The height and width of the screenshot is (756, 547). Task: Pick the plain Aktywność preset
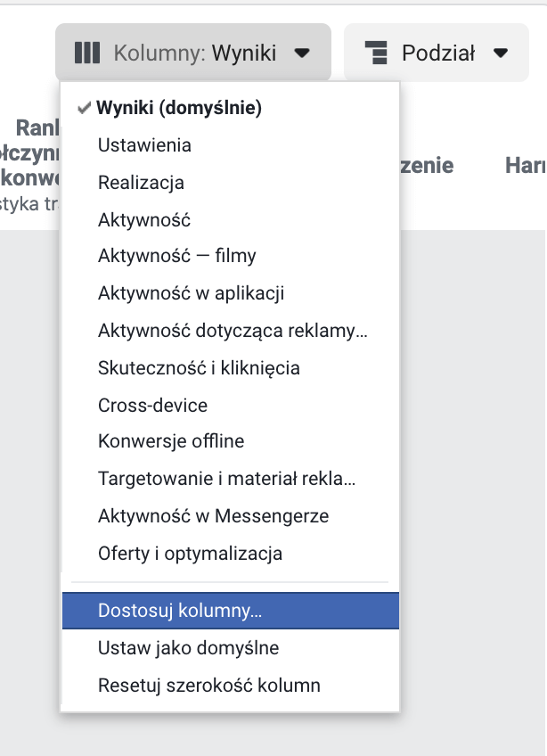144,219
